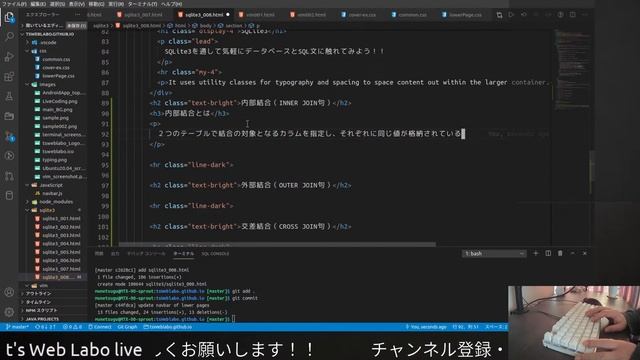This screenshot has width=640, height=360.
Task: Expand the .vscode folder
Action: coord(48,42)
